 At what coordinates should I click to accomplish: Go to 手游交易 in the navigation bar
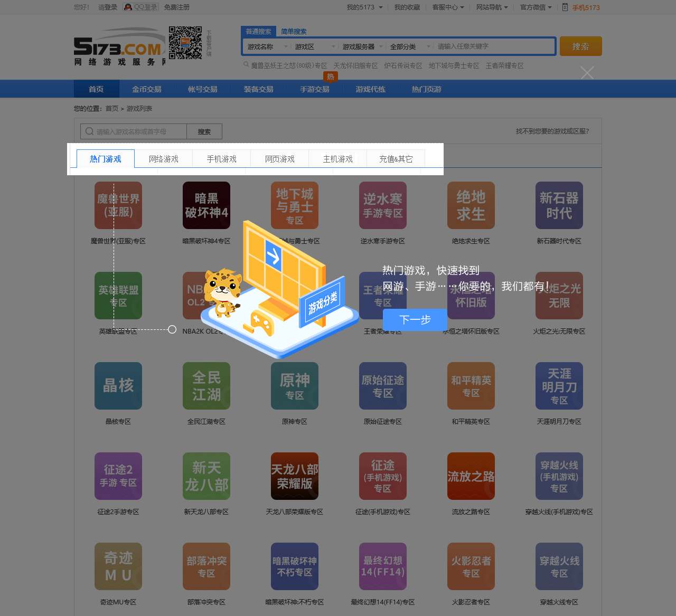click(x=315, y=89)
